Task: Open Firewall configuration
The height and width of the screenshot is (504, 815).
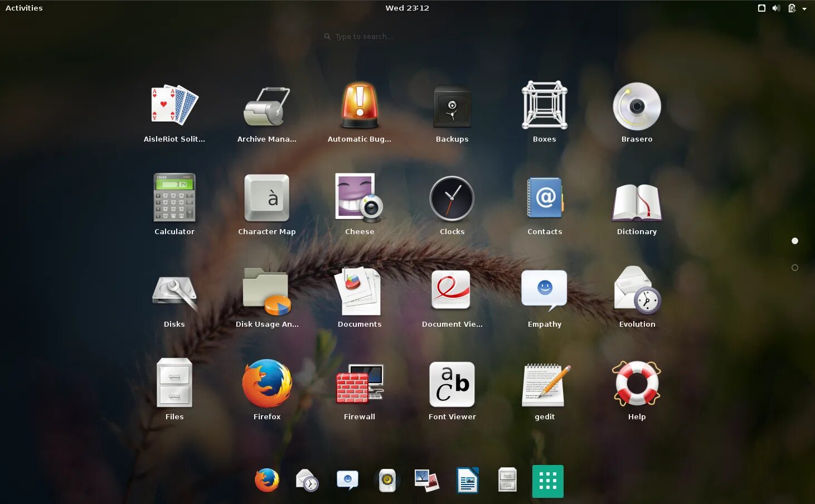Action: (x=360, y=384)
